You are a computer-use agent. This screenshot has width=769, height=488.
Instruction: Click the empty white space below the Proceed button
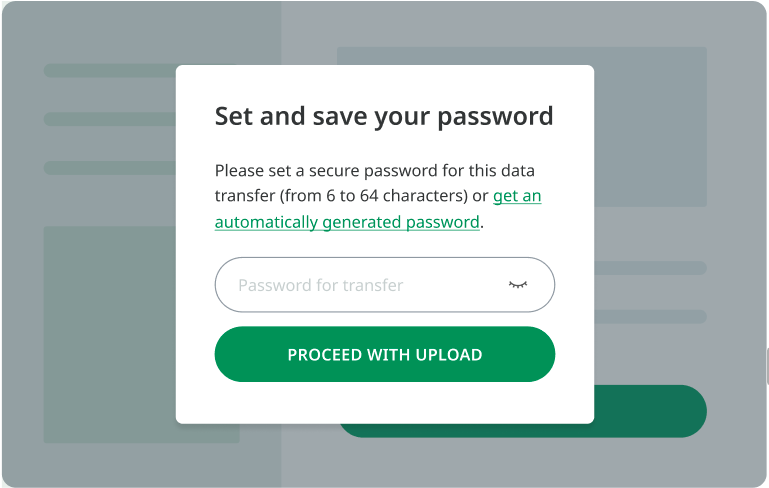click(x=384, y=402)
